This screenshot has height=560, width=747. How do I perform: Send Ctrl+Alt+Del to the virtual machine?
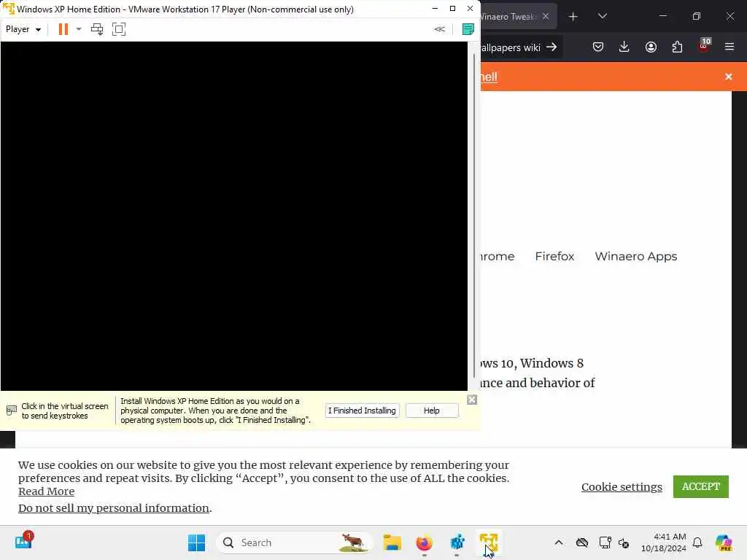coord(97,29)
